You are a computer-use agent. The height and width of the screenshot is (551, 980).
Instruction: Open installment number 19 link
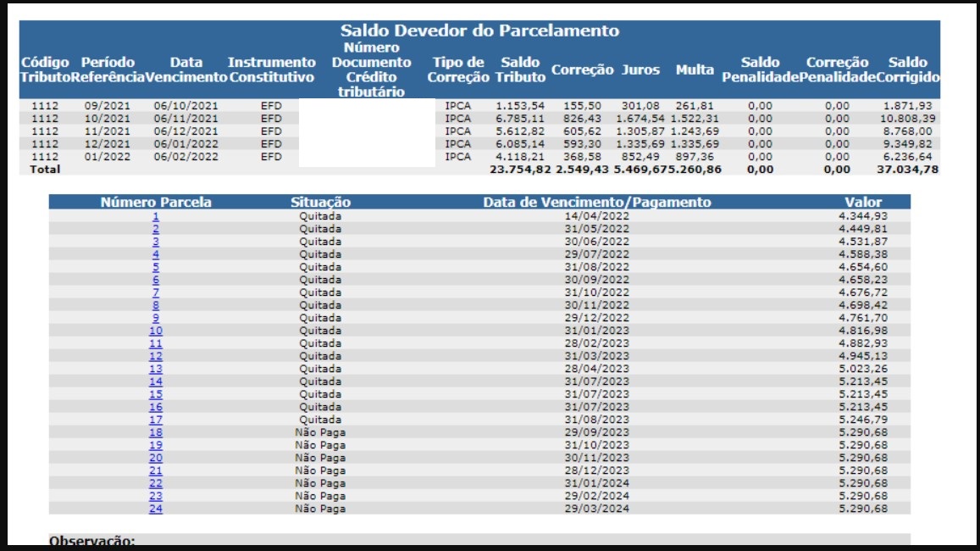(x=156, y=445)
